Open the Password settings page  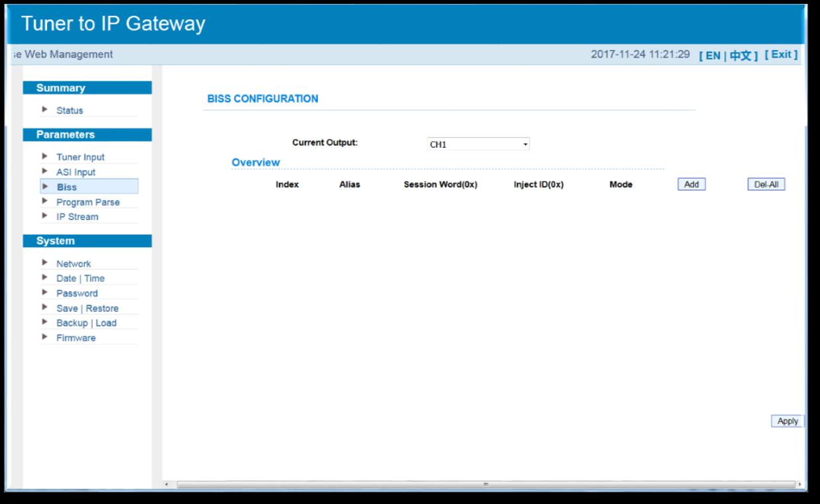[x=77, y=293]
